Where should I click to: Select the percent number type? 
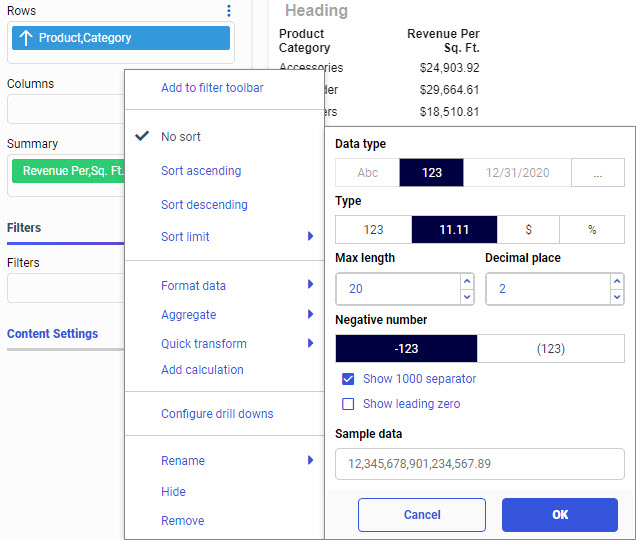point(592,230)
